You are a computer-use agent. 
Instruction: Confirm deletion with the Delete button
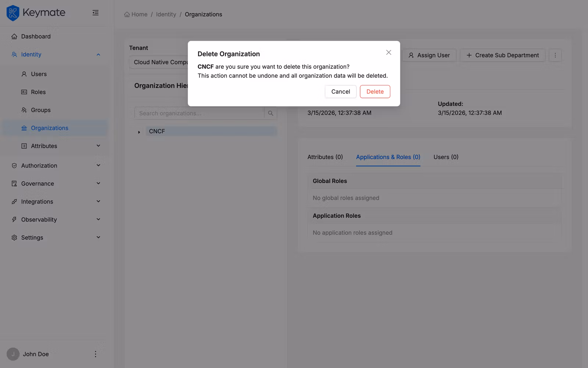coord(375,92)
